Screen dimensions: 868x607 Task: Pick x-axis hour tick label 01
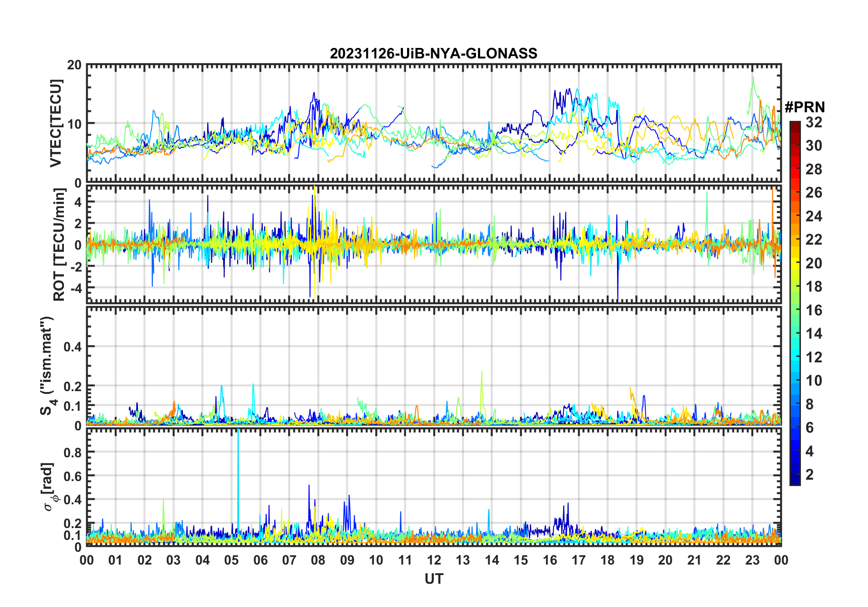[115, 560]
